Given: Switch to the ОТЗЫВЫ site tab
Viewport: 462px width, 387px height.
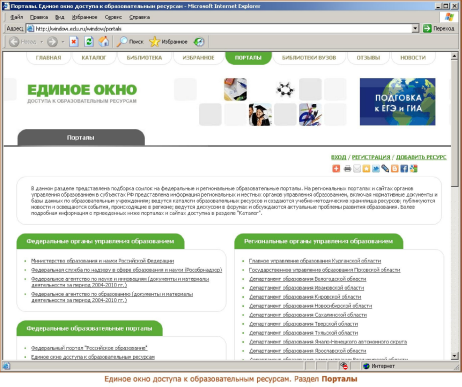Looking at the screenshot, I should [368, 58].
